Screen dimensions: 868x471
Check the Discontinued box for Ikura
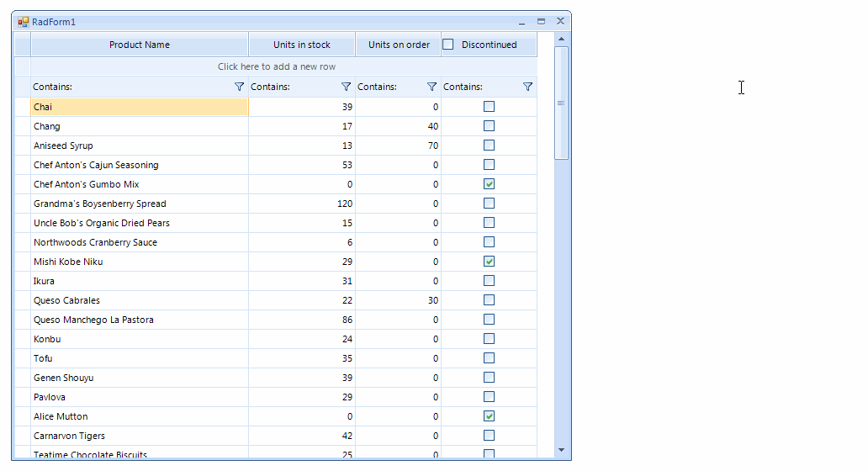(x=489, y=281)
